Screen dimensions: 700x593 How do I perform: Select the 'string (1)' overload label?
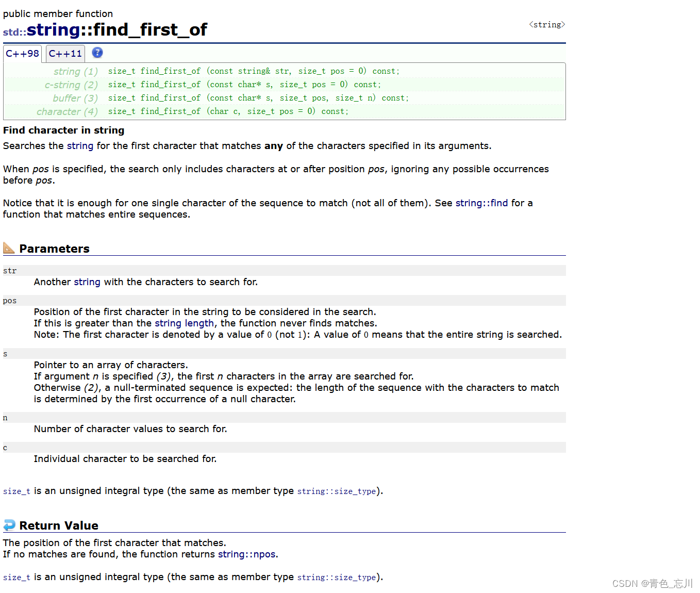pos(76,71)
